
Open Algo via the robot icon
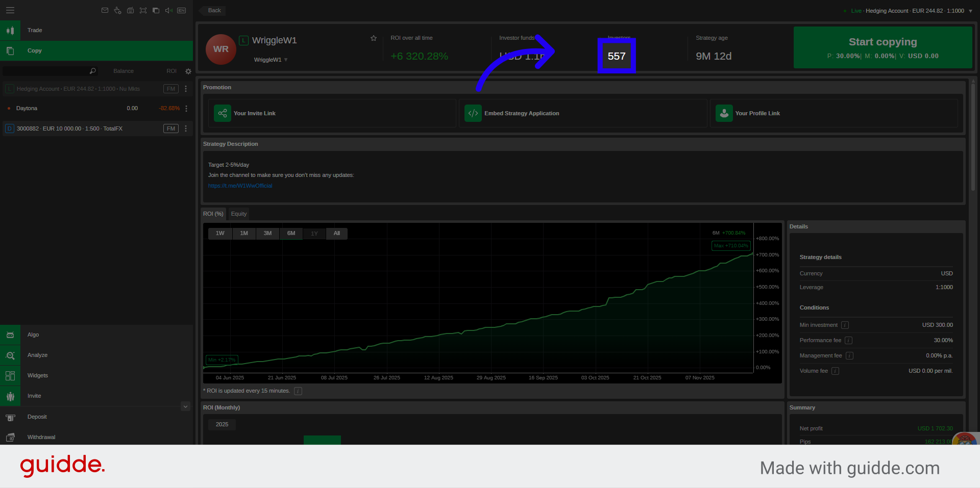10,335
